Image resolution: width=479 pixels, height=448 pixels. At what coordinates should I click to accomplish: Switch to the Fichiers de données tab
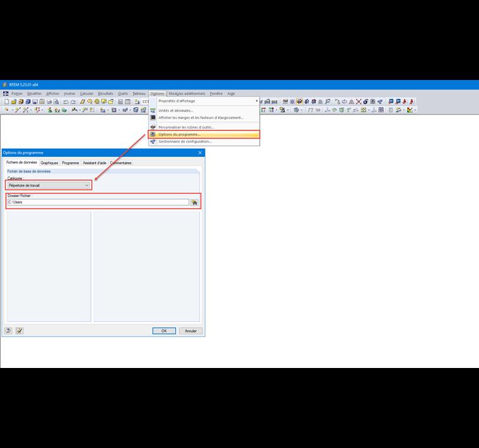[x=21, y=163]
